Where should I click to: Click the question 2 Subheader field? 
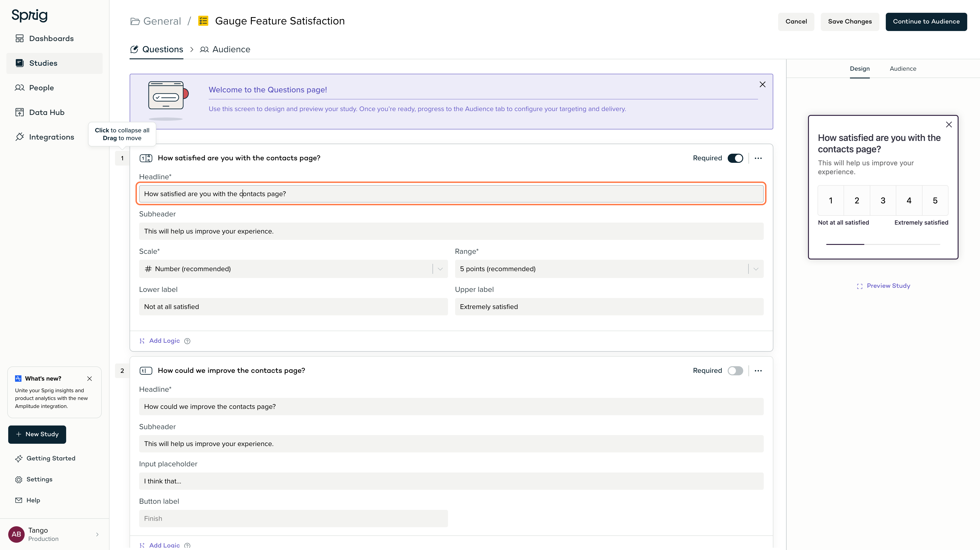click(451, 444)
